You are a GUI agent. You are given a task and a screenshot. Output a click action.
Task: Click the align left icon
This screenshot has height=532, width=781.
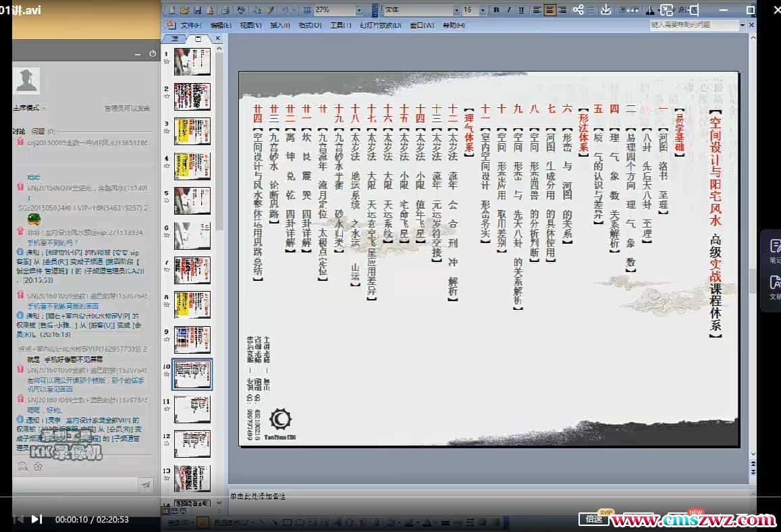(x=537, y=10)
